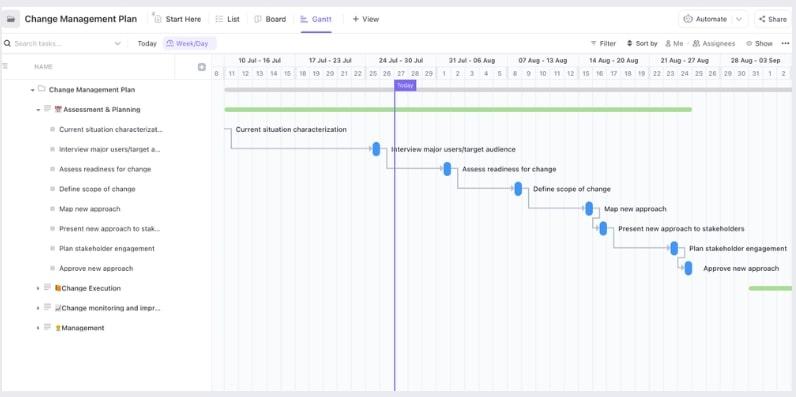The image size is (796, 397).
Task: Click the Current situation characterization timeline label
Action: pyautogui.click(x=291, y=129)
